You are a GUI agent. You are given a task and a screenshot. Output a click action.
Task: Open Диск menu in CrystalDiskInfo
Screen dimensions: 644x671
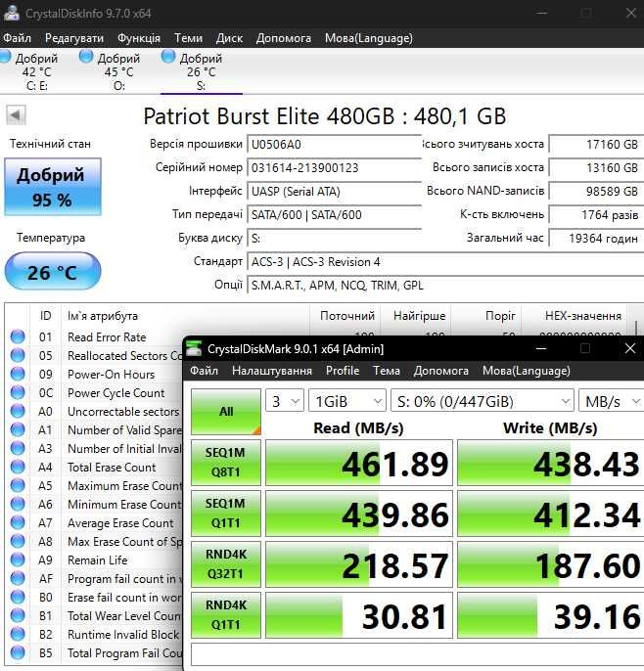click(229, 38)
